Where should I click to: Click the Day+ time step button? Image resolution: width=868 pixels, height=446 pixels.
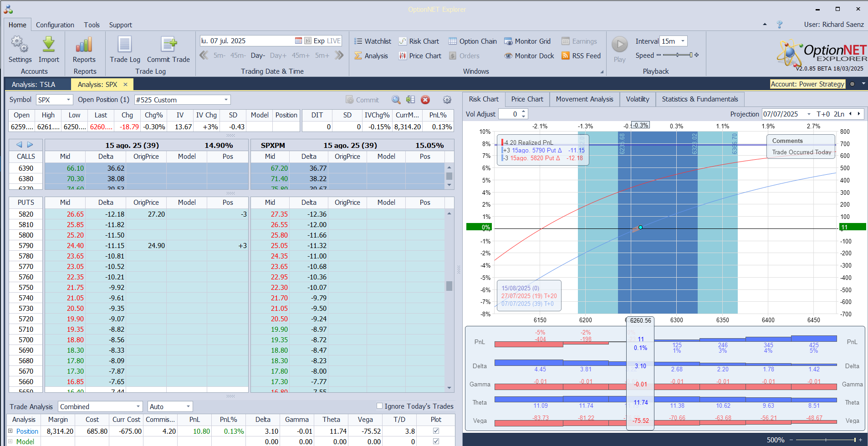(278, 56)
